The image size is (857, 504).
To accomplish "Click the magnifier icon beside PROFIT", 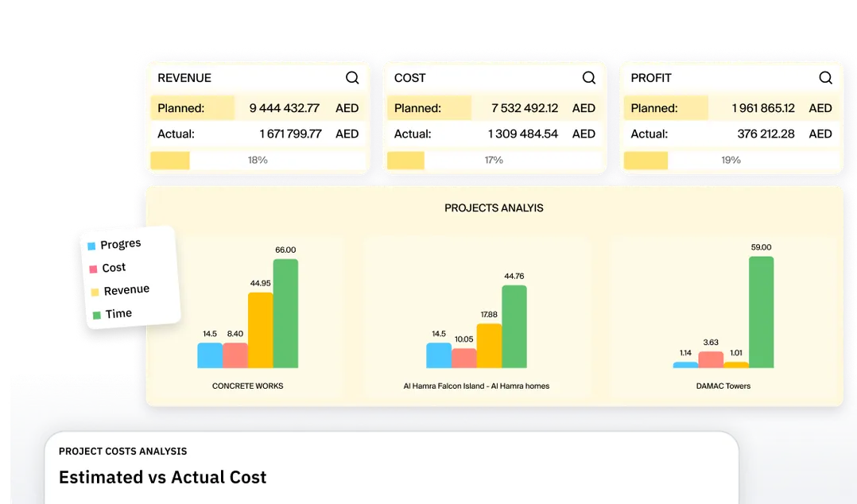I will (x=824, y=77).
